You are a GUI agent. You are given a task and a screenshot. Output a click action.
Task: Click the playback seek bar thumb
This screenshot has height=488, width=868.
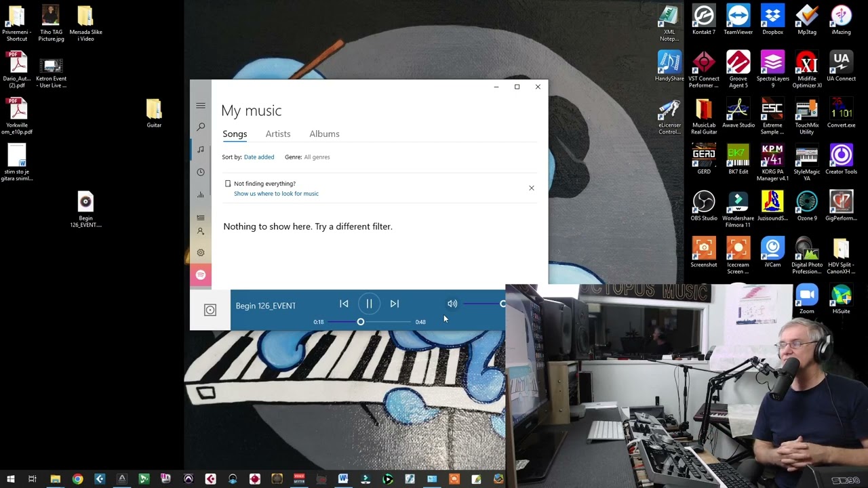coord(361,322)
